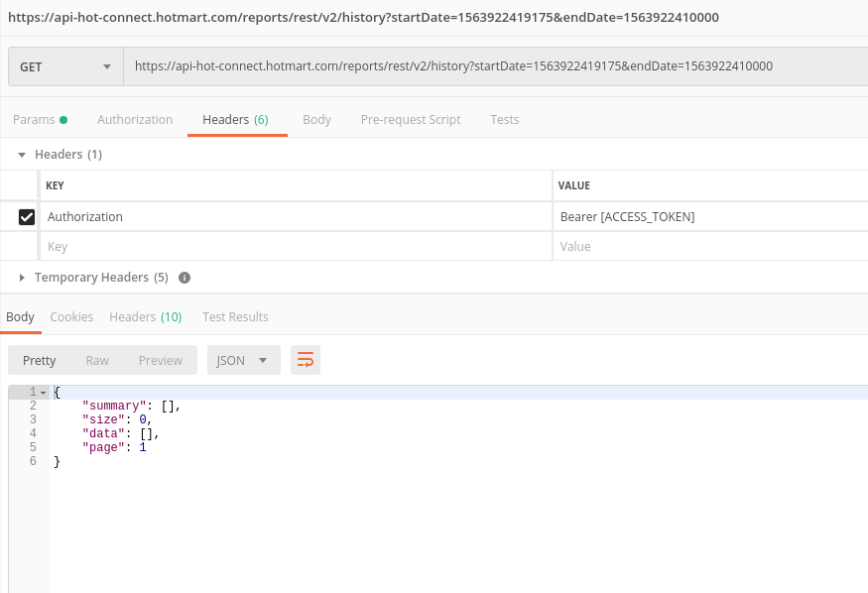Click the Preview view button
The height and width of the screenshot is (593, 868).
click(160, 360)
